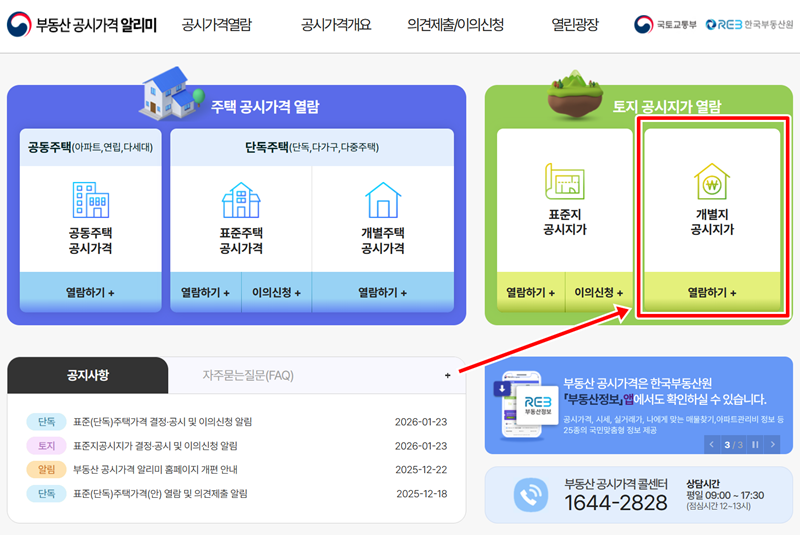Go to the next banner slide
Image resolution: width=800 pixels, height=535 pixels.
click(x=772, y=445)
